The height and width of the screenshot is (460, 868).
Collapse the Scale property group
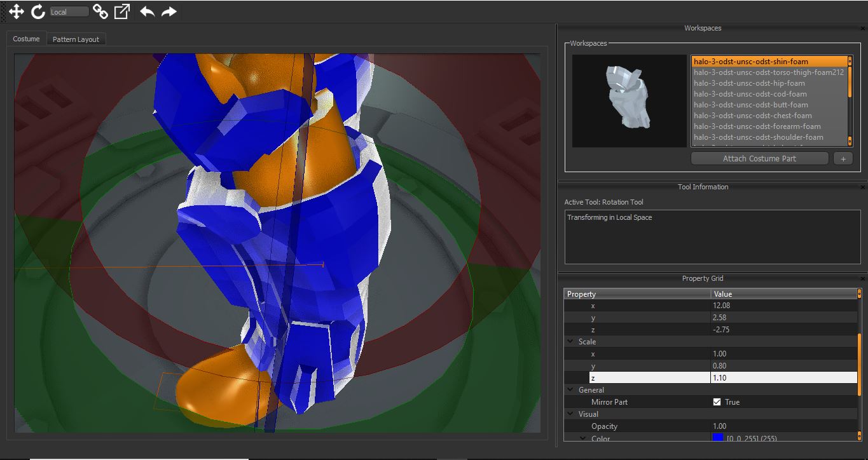point(570,342)
